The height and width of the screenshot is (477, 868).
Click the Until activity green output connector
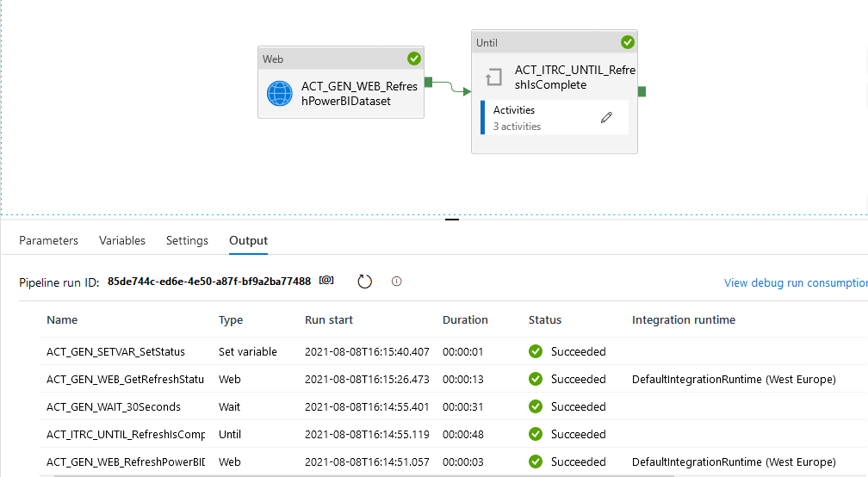642,91
